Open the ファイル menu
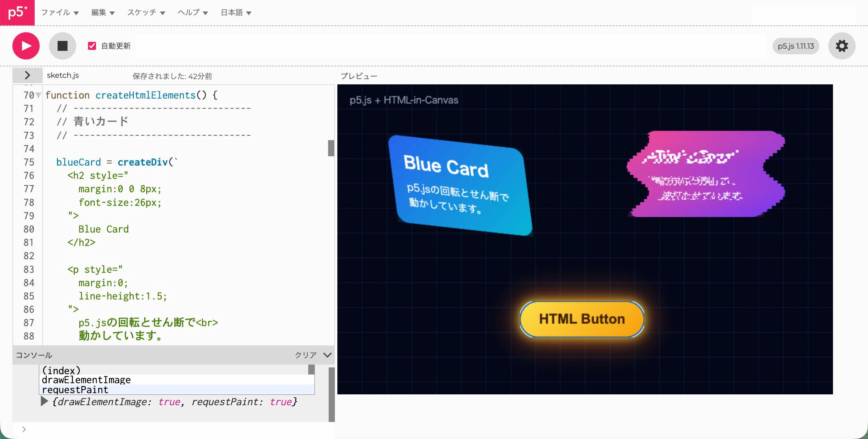 pyautogui.click(x=60, y=12)
